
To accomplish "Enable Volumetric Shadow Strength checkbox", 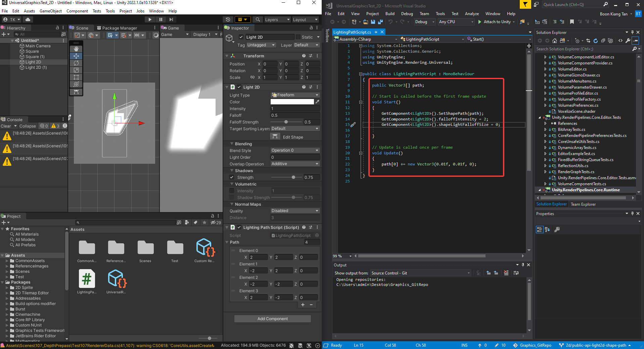I will click(232, 197).
